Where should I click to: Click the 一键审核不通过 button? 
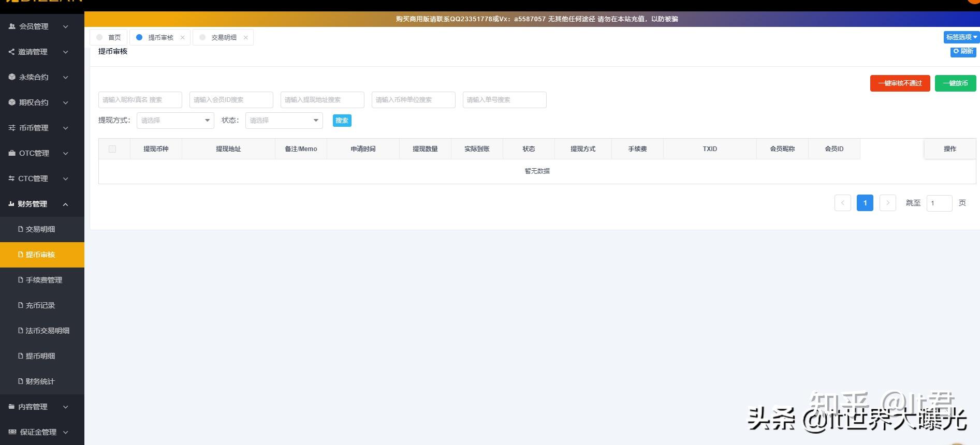coord(900,83)
